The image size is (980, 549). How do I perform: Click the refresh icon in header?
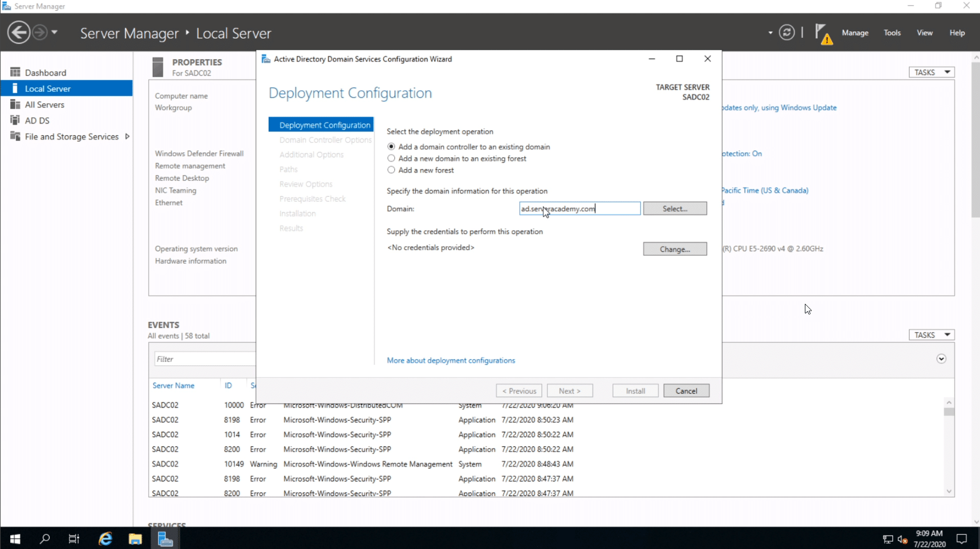click(787, 33)
